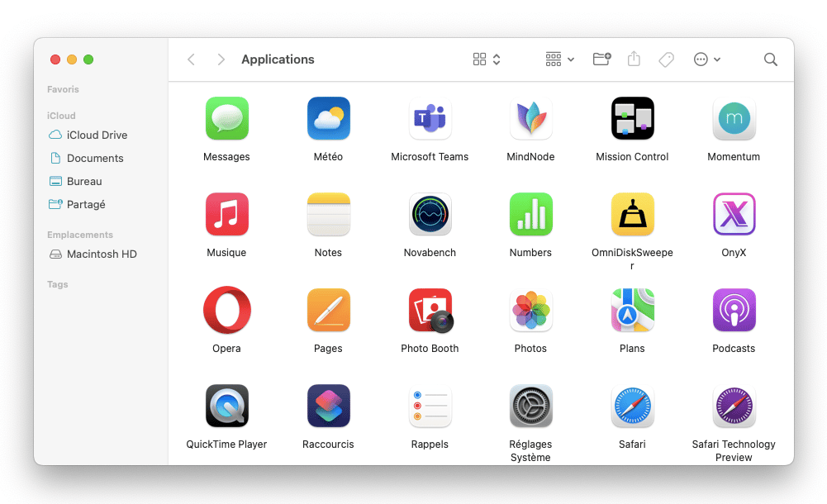Open the icon view switcher dropdown
This screenshot has height=504, width=827.
[x=487, y=59]
